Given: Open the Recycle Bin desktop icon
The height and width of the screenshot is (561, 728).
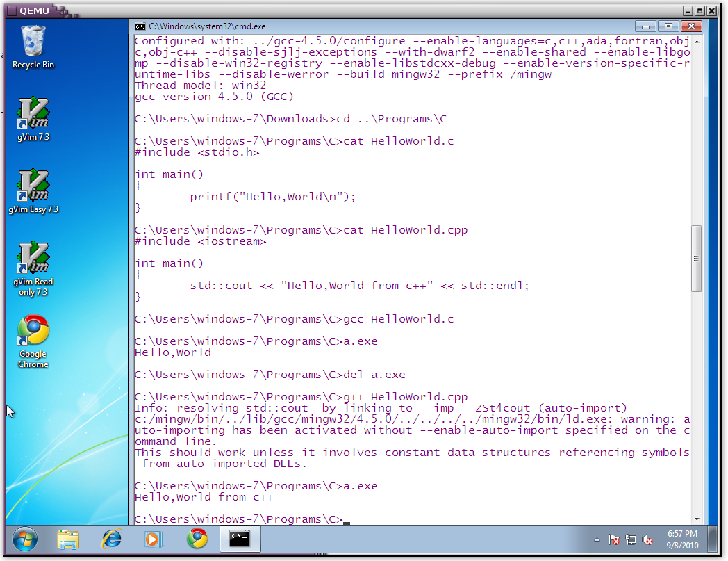Looking at the screenshot, I should tap(33, 42).
